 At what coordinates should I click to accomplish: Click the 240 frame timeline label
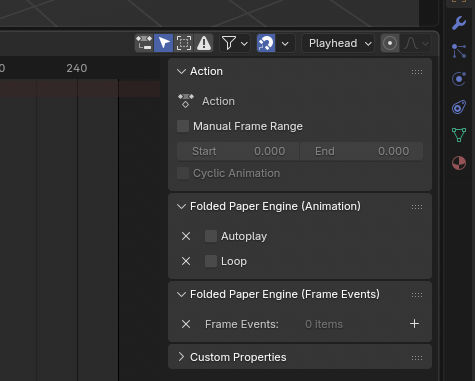pyautogui.click(x=77, y=68)
